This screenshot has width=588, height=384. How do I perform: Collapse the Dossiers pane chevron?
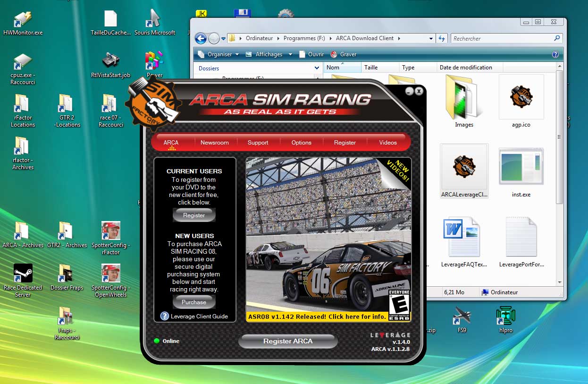pos(317,68)
